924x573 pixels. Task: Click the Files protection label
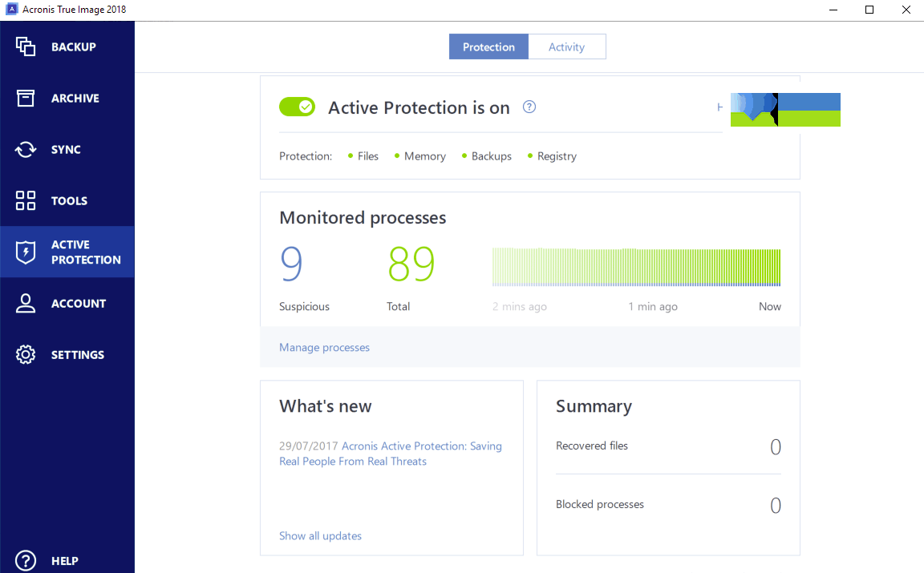(x=367, y=156)
